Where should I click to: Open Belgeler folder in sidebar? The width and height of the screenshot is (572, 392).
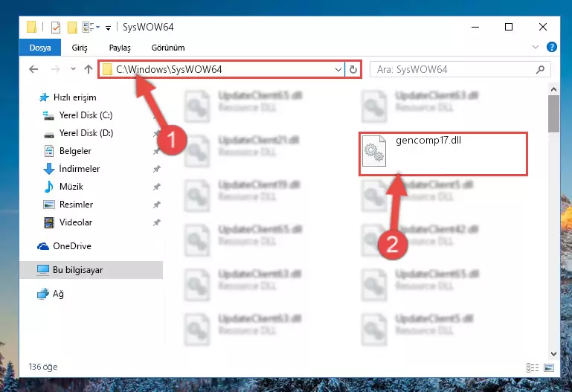click(x=75, y=151)
